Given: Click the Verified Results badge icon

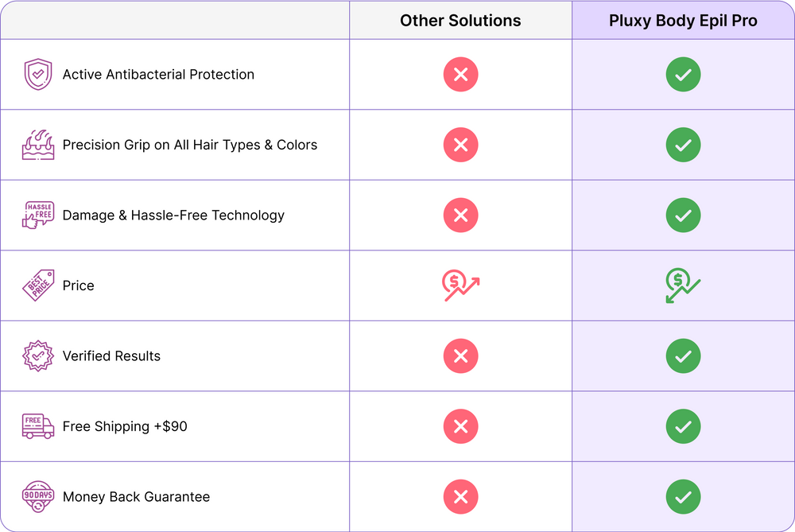Looking at the screenshot, I should pyautogui.click(x=38, y=356).
